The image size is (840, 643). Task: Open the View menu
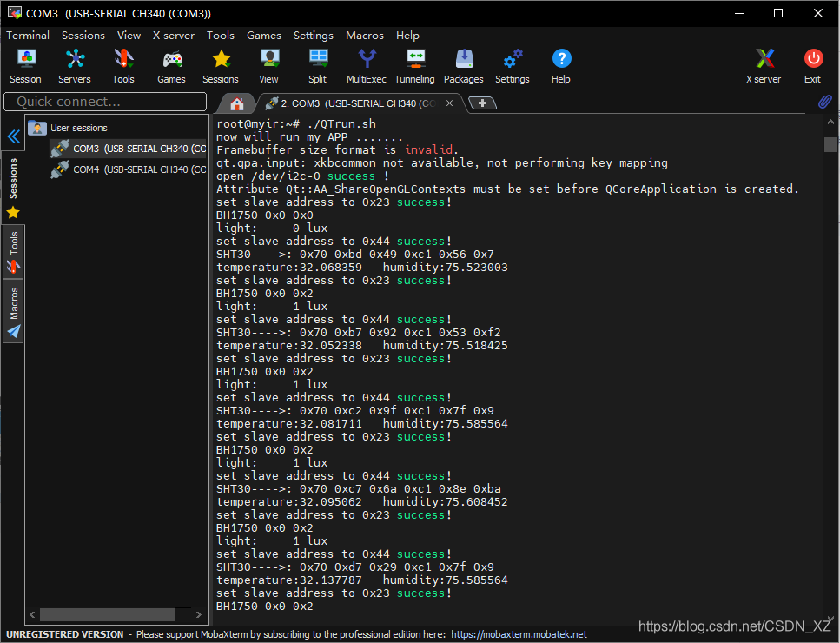[x=129, y=36]
